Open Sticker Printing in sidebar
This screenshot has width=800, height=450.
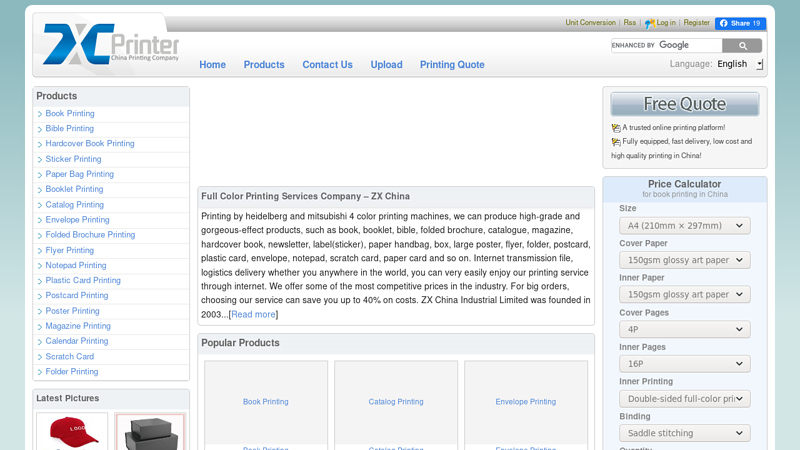[73, 159]
